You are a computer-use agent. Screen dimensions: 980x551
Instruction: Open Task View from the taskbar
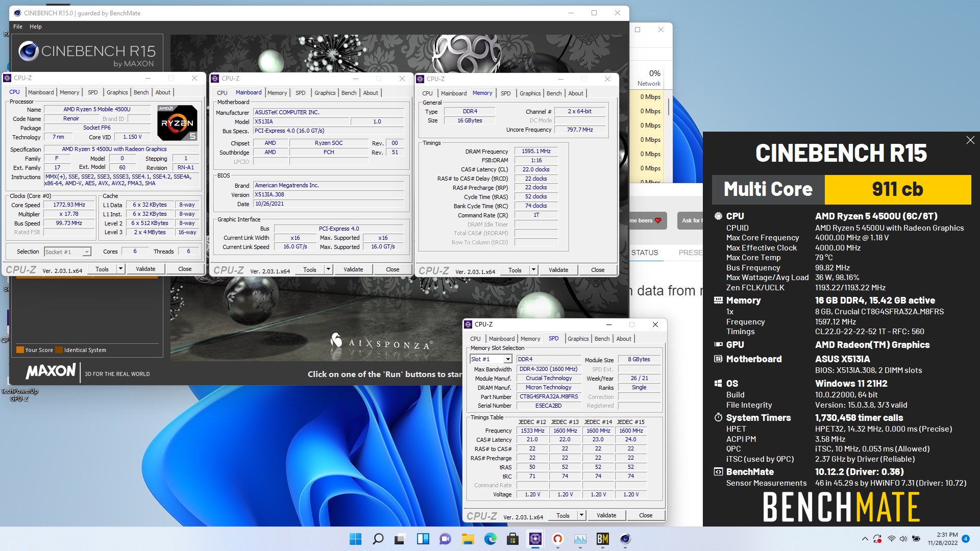400,539
